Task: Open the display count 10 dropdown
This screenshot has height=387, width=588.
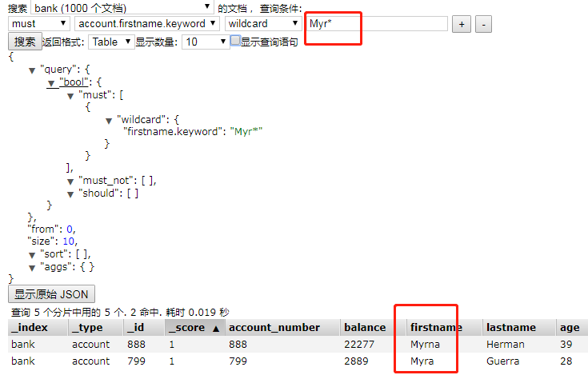Action: tap(206, 42)
